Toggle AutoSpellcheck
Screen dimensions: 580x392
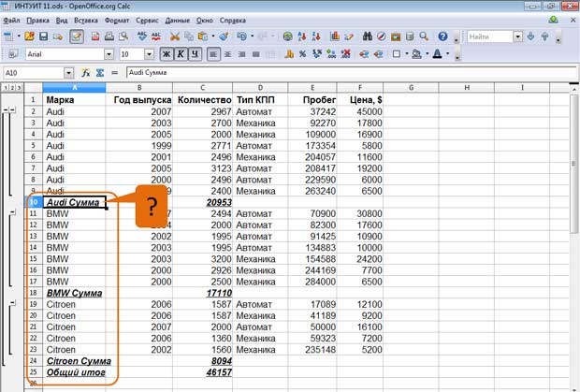[156, 36]
